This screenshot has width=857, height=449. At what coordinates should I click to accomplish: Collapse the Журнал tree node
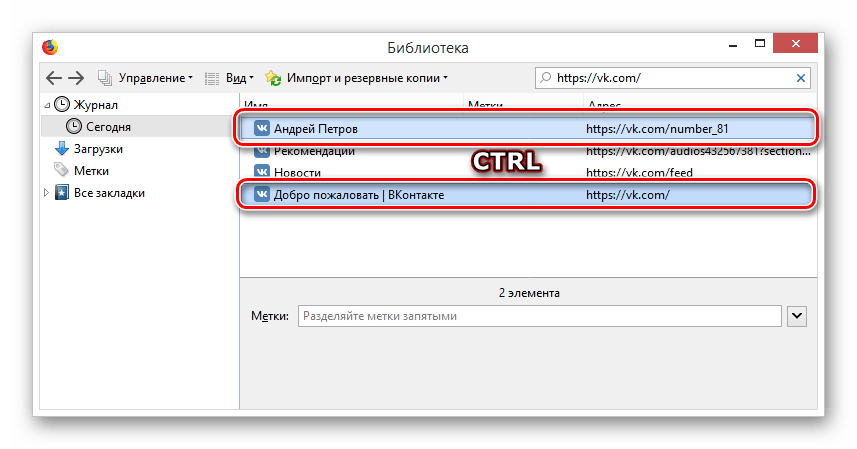[47, 104]
